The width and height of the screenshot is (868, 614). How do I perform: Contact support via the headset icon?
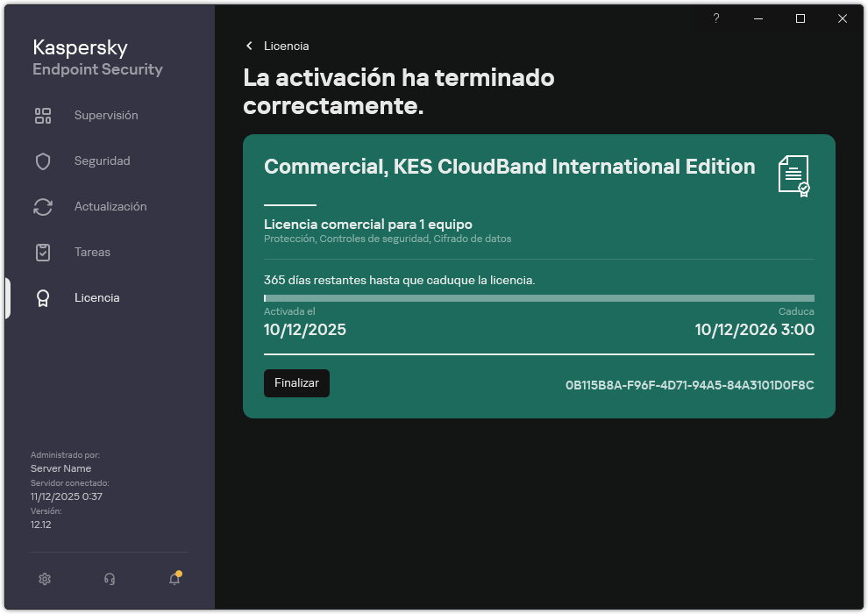click(x=109, y=579)
